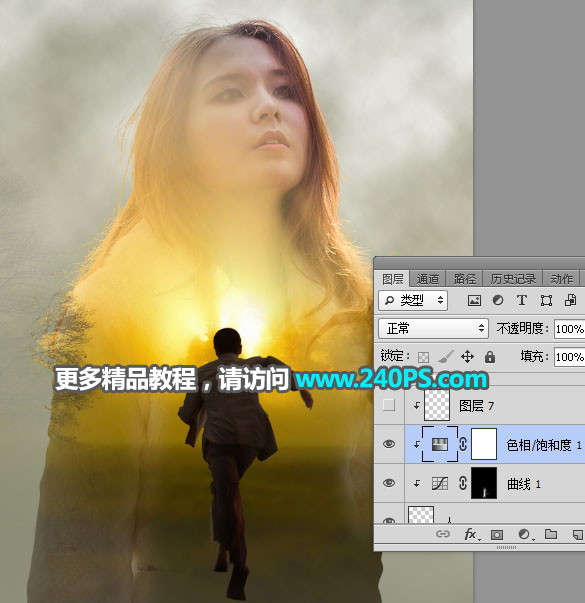Select the 图层 (Layers) tab

[393, 279]
